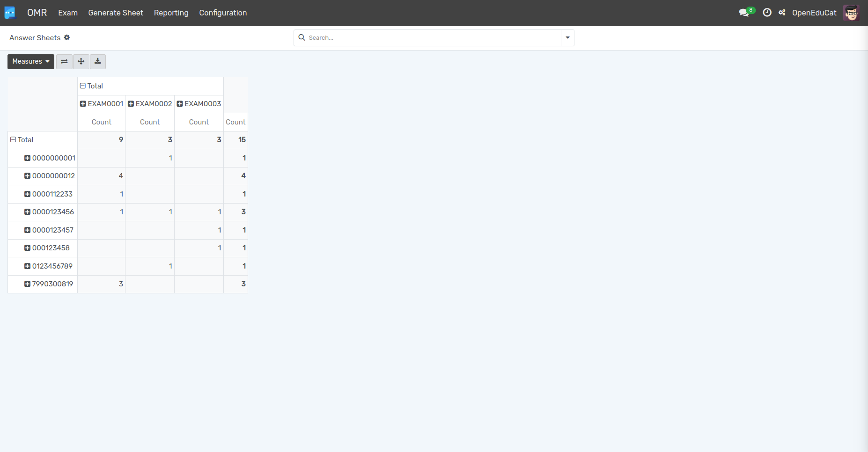Download the pivot table as xlsx

click(98, 61)
